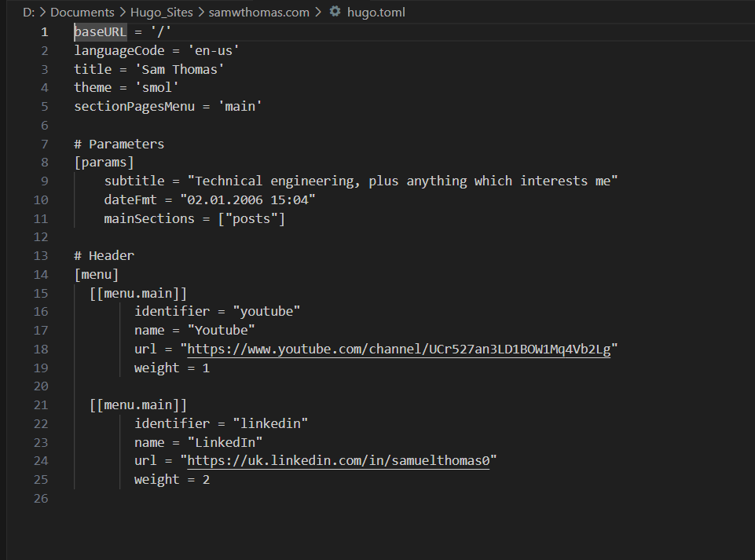Follow the YouTube channel URL link
Screen dimensions: 755x560
click(x=398, y=349)
